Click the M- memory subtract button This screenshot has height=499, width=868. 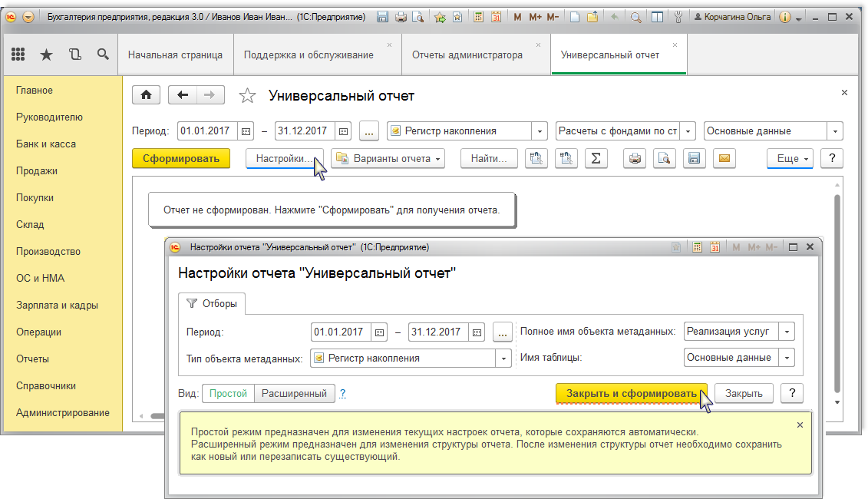click(x=553, y=17)
